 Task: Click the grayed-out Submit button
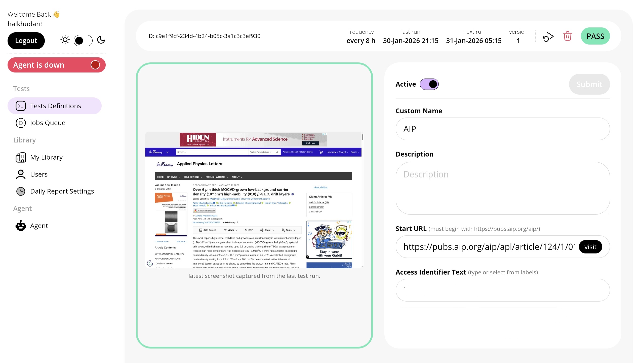(589, 84)
